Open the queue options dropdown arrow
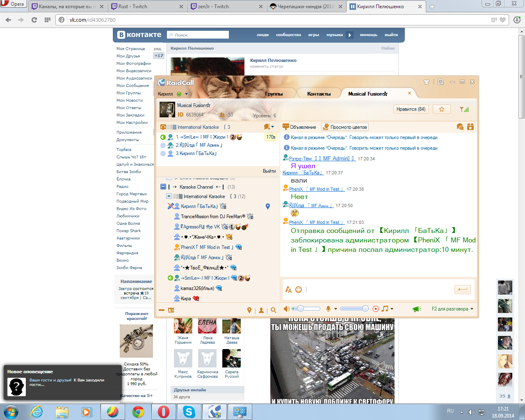 [273, 127]
